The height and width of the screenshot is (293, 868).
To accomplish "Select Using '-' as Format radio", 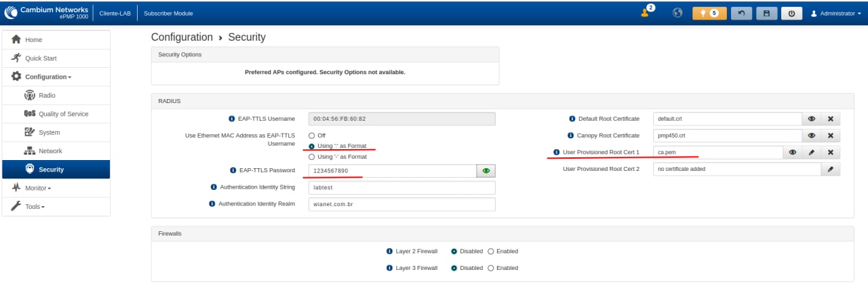I will 312,157.
